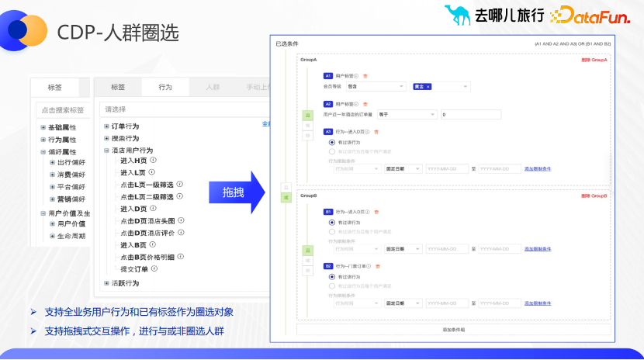
Task: Open the 固定日期 dropdown under condition B1
Action: (403, 249)
